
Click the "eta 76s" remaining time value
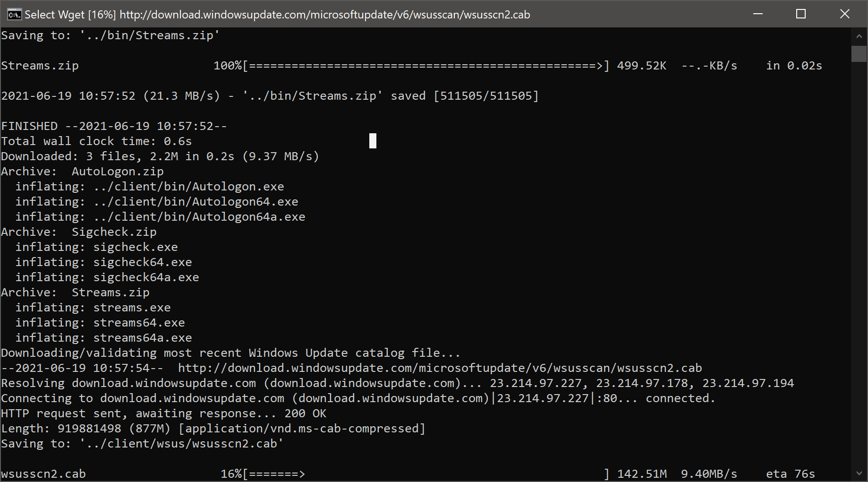tap(791, 474)
